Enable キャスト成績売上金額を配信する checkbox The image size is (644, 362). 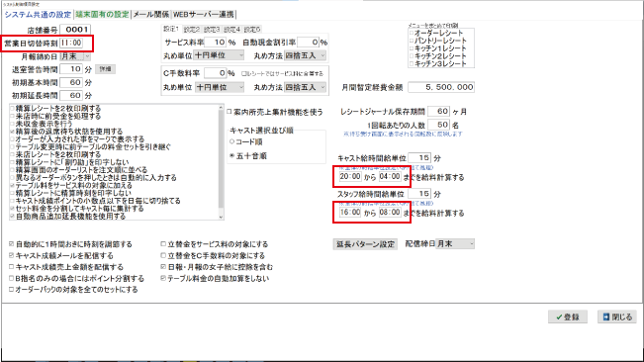tap(12, 267)
